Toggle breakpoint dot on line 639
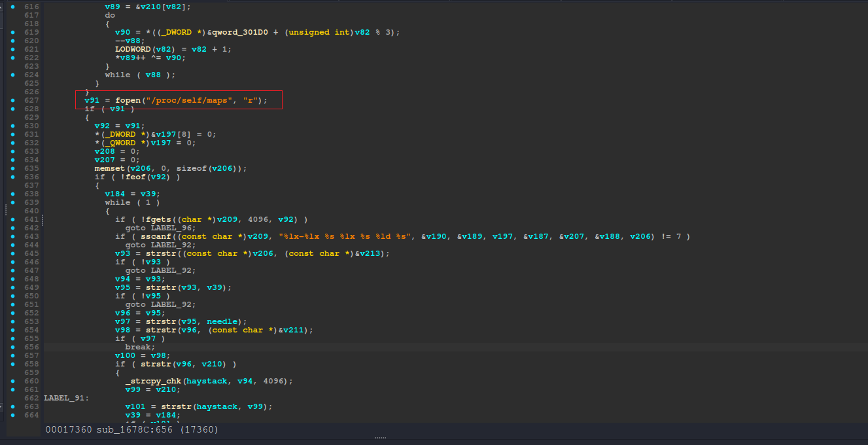The width and height of the screenshot is (868, 445). click(x=14, y=202)
